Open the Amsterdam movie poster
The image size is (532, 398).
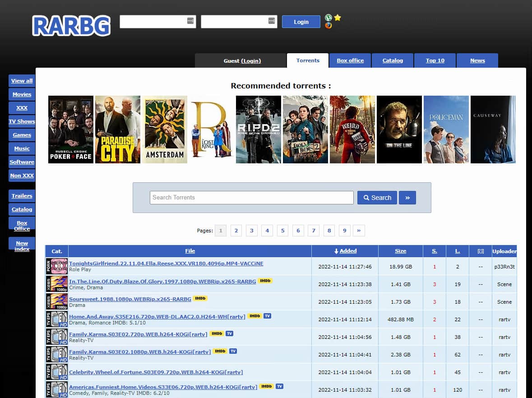[x=165, y=129]
